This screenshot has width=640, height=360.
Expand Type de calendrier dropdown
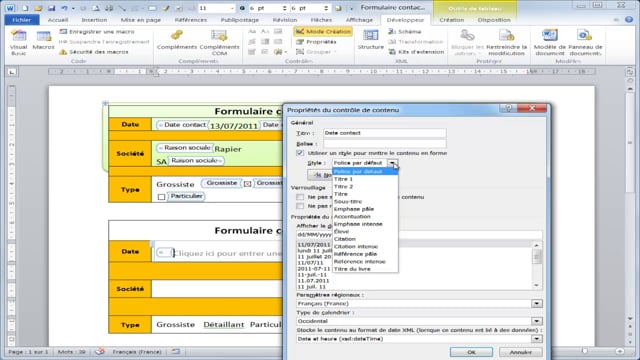pos(537,321)
